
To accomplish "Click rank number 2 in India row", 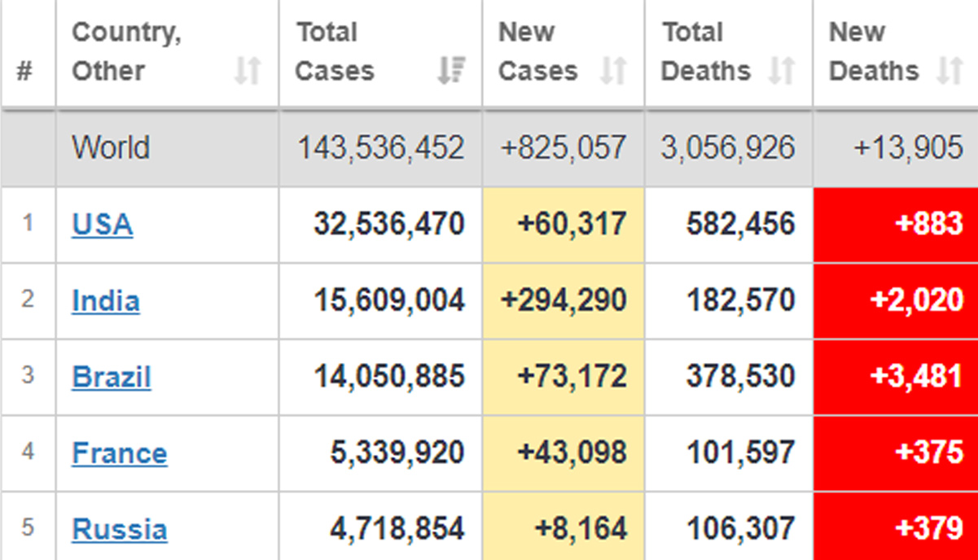I will (x=28, y=299).
